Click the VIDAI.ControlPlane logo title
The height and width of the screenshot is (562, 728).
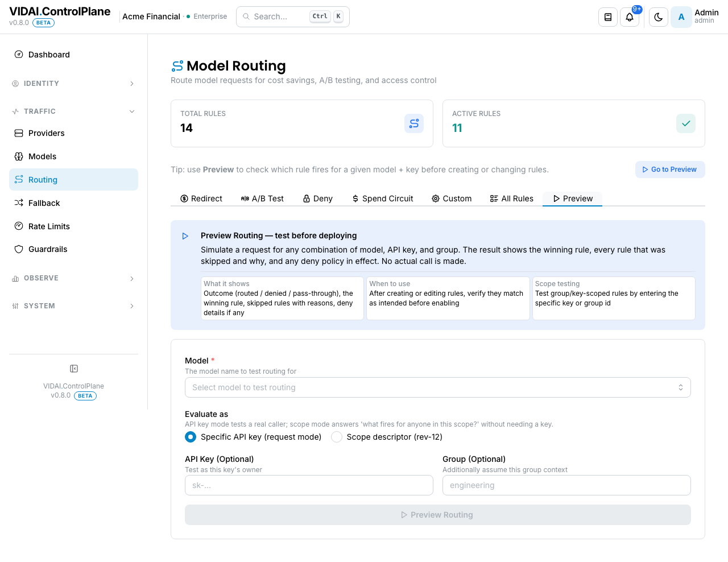coord(60,11)
